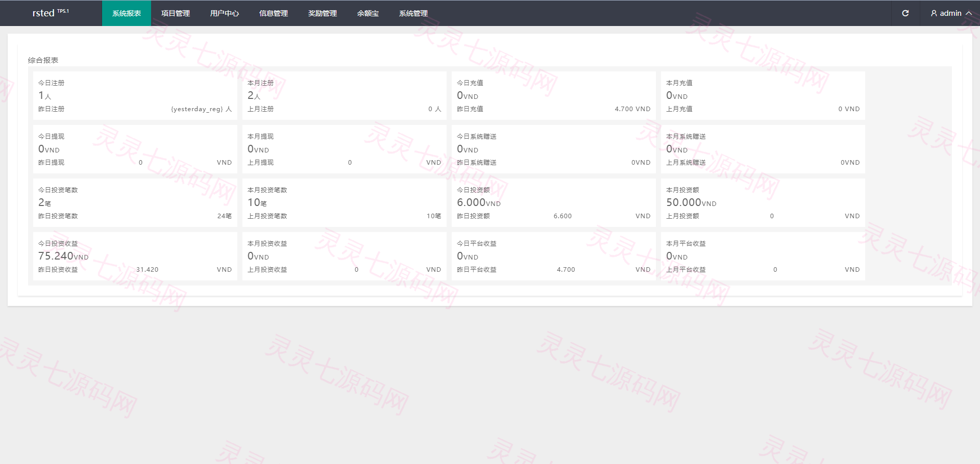
Task: Click the 本月投资收益 label
Action: pyautogui.click(x=267, y=243)
